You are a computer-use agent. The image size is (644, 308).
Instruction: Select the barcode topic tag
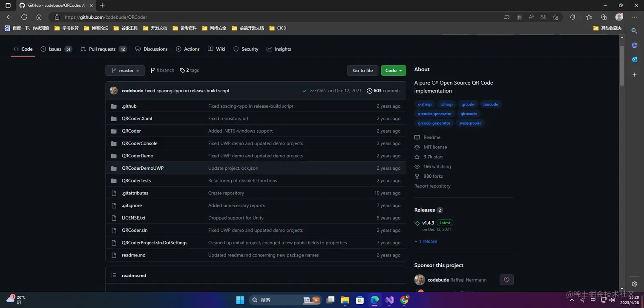(x=491, y=104)
